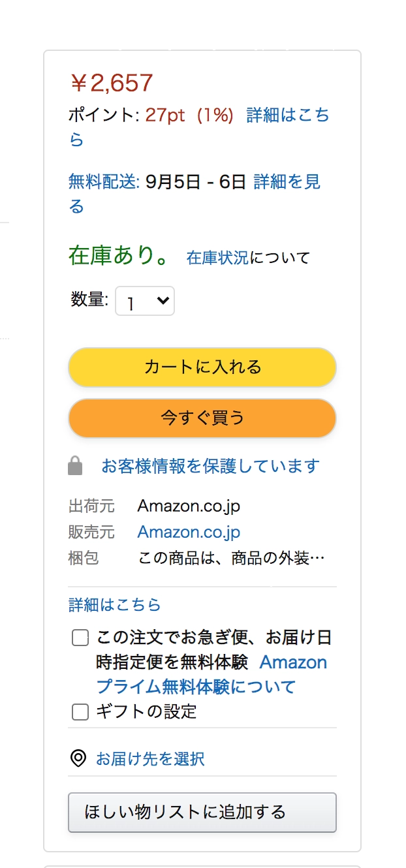Open お客様情報を保護しています link
The image size is (406, 868).
point(210,466)
